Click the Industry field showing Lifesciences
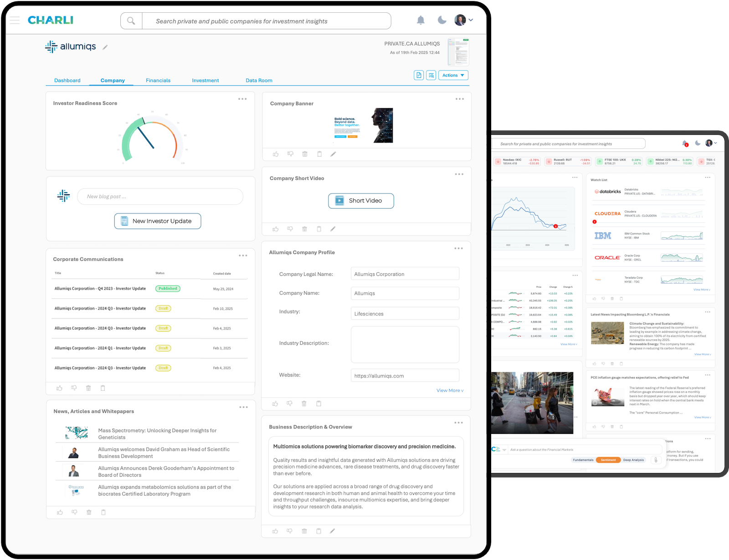729x560 pixels. [x=405, y=314]
